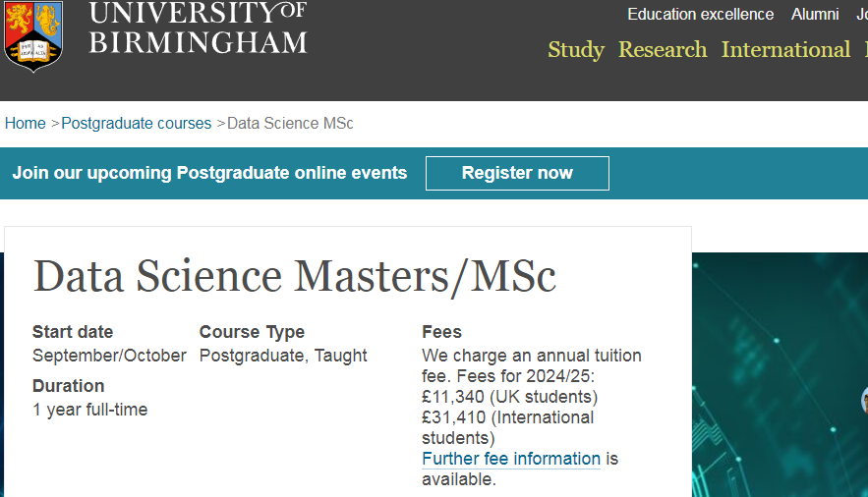
Task: Click the Fees heading
Action: pyautogui.click(x=441, y=332)
